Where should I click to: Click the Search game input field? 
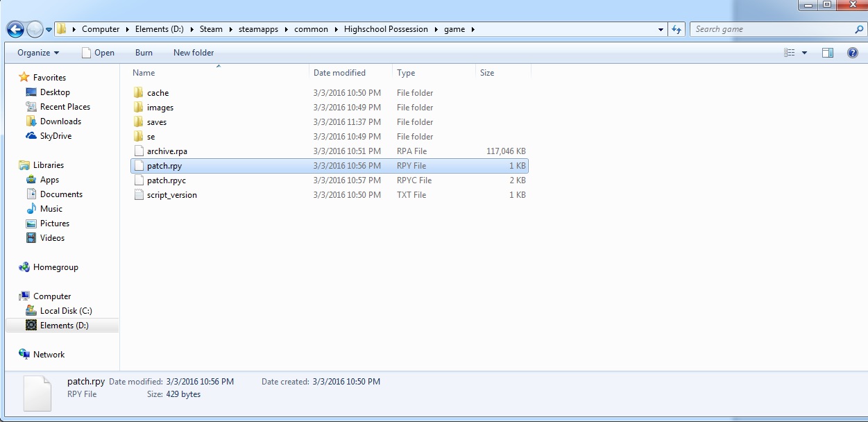tap(772, 29)
